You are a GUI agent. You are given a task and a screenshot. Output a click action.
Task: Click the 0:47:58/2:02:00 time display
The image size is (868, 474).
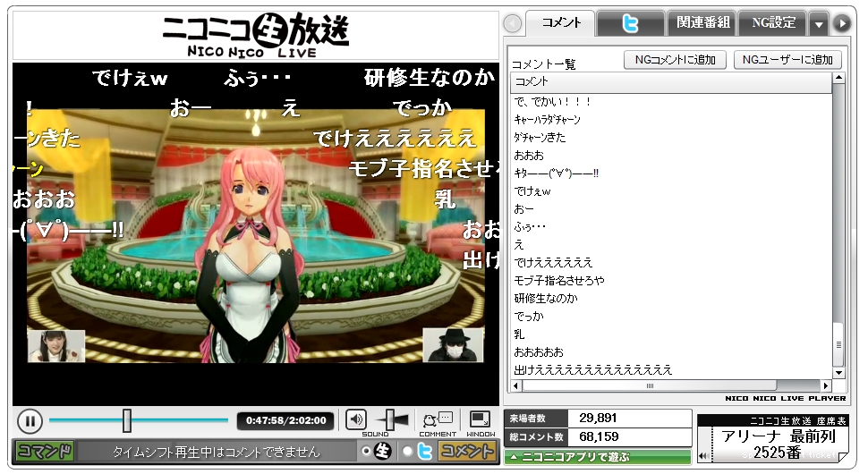pos(285,421)
